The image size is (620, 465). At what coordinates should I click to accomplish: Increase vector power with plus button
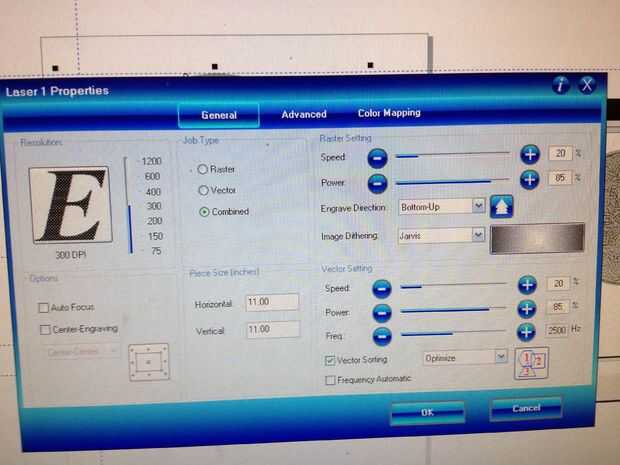527,309
